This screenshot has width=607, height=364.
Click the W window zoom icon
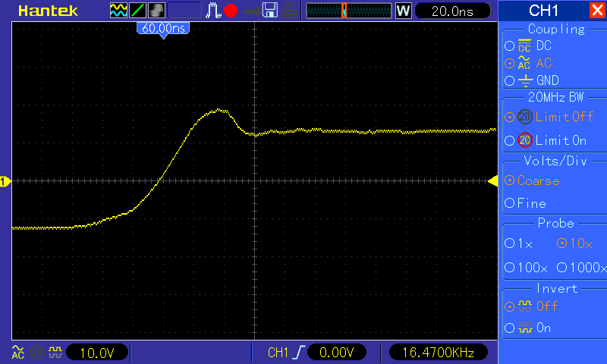pyautogui.click(x=403, y=11)
